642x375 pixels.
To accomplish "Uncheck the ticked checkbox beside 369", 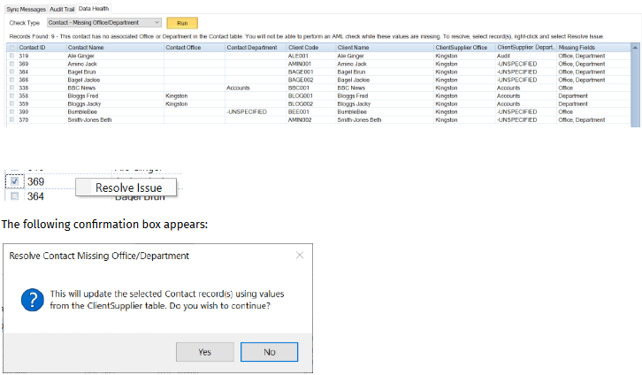I will click(15, 181).
